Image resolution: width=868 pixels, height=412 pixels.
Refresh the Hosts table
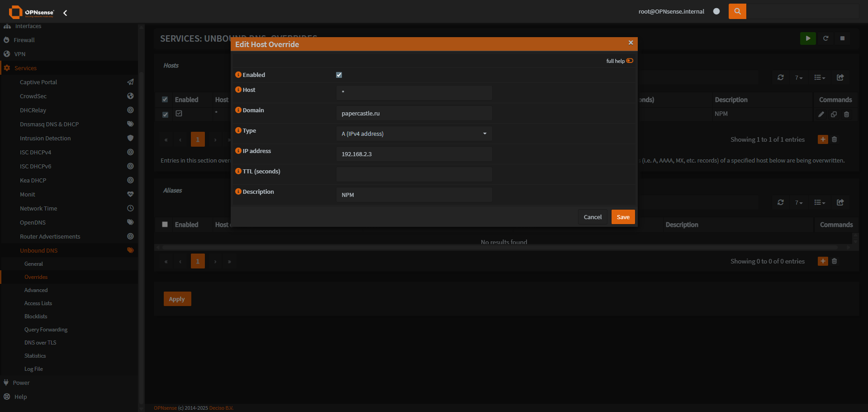(x=781, y=77)
